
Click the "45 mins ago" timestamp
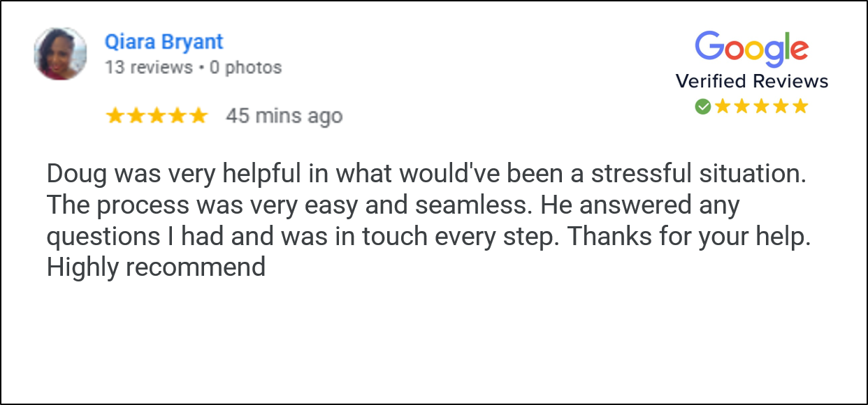coord(284,116)
